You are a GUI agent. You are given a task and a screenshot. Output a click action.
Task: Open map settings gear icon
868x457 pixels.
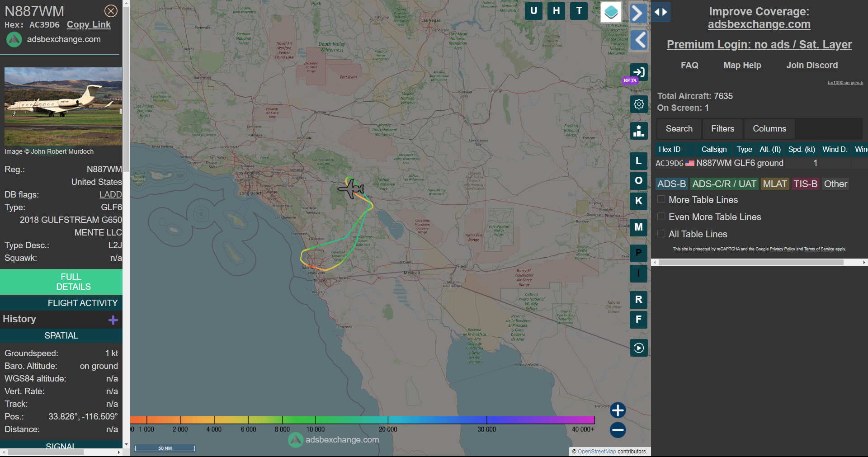pyautogui.click(x=639, y=104)
